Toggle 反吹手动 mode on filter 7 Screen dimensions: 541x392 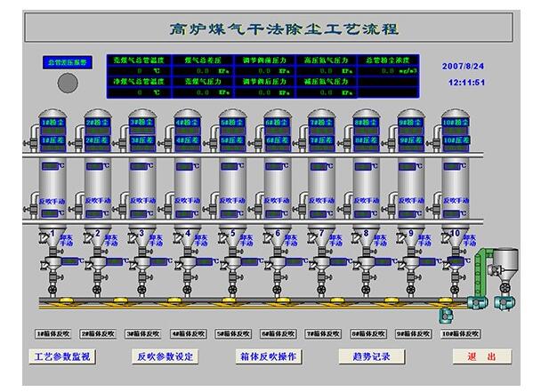(x=321, y=201)
